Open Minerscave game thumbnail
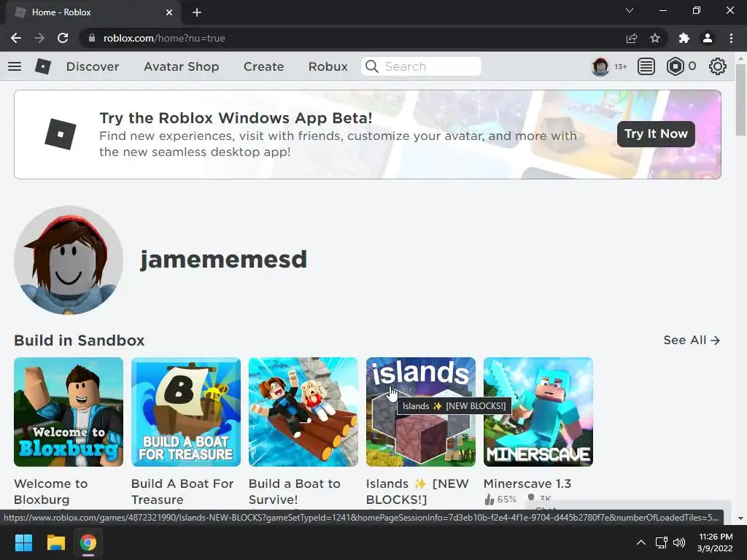 (538, 412)
